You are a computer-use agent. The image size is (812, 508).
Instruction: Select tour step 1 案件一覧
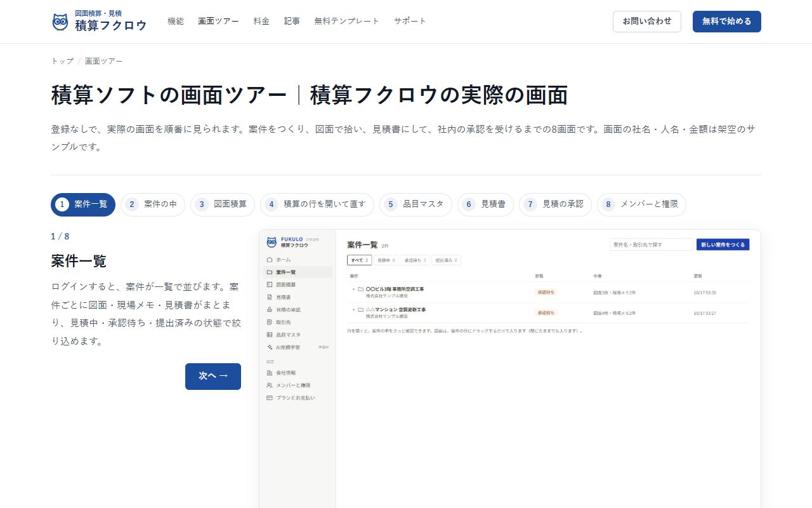(x=83, y=204)
